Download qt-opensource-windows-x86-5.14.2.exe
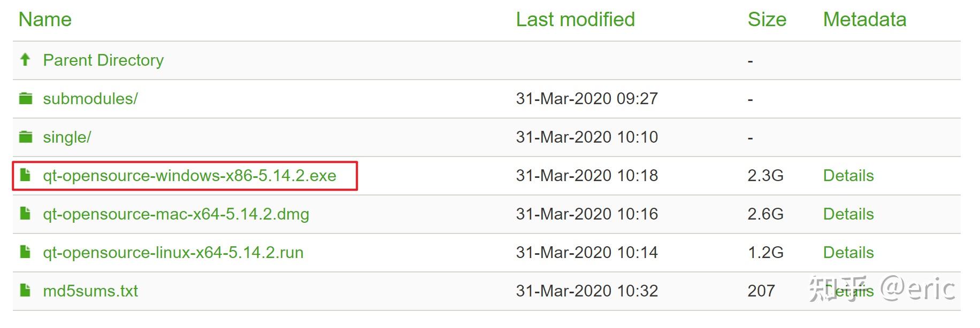The width and height of the screenshot is (980, 328). [x=190, y=176]
